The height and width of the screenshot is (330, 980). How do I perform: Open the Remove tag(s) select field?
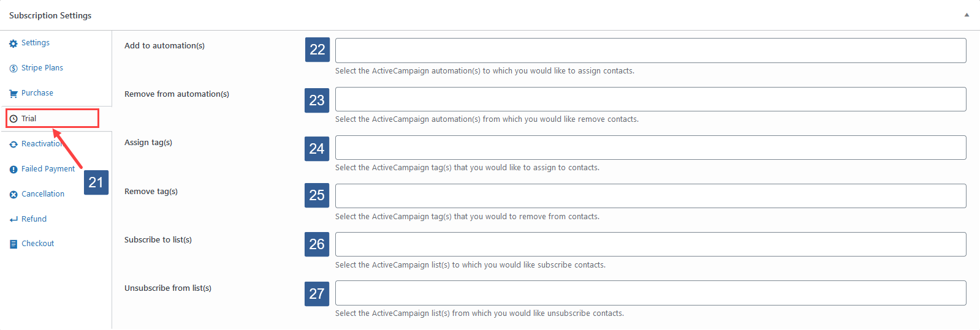click(x=650, y=196)
